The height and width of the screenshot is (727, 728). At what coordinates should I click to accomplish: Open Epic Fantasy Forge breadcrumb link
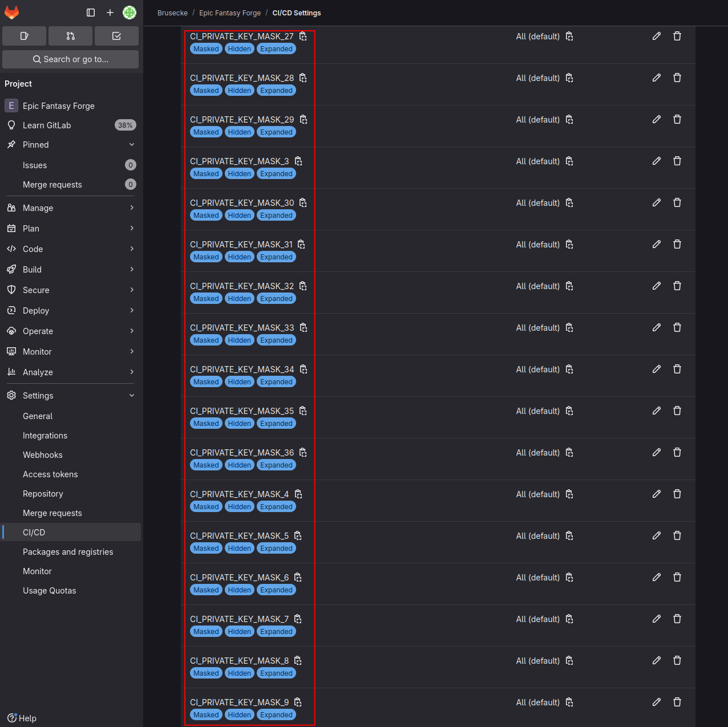(x=230, y=13)
